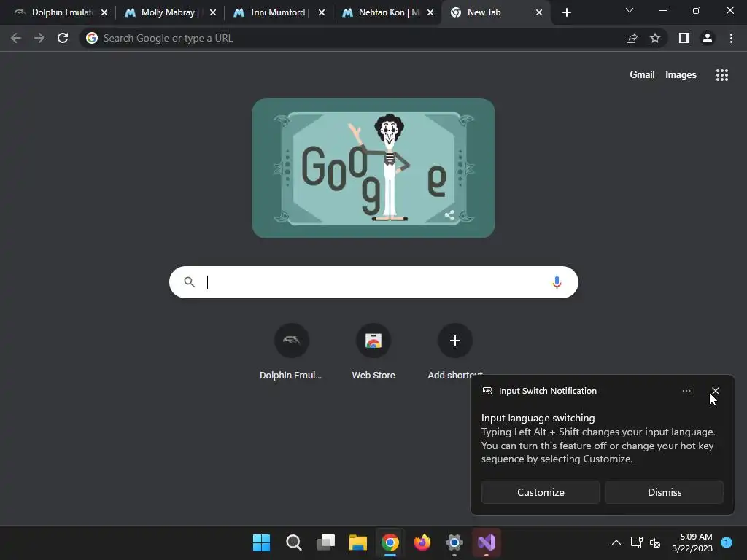Open Firefox from the taskbar
Screen dimensions: 747x560
coord(422,542)
